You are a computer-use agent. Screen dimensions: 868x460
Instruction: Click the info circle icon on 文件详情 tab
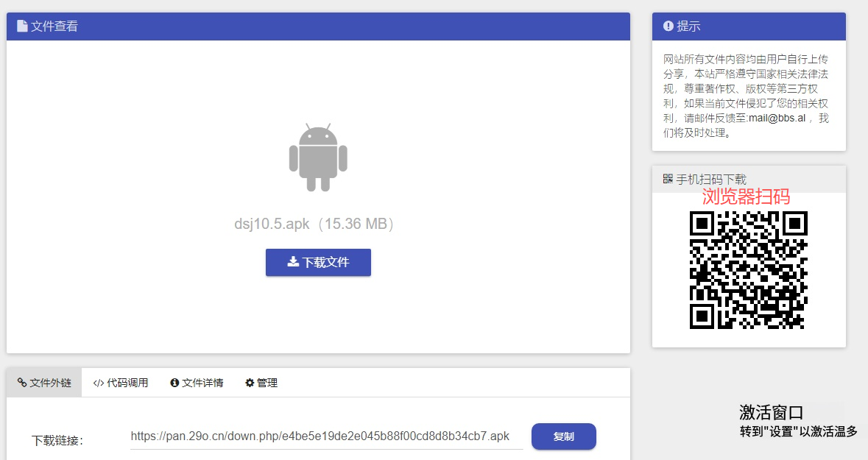(174, 383)
